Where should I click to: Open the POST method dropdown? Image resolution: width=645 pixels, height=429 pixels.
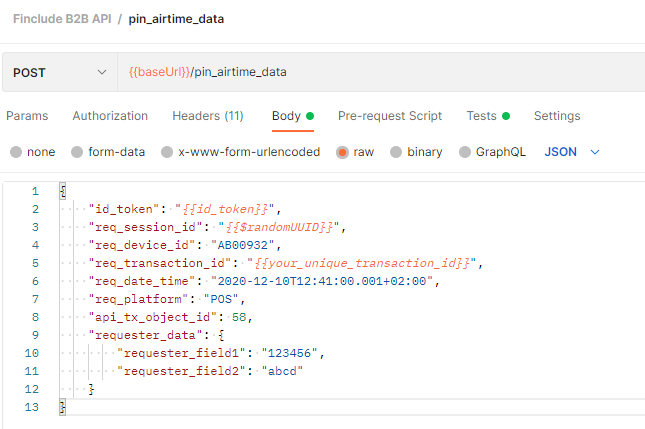[60, 72]
